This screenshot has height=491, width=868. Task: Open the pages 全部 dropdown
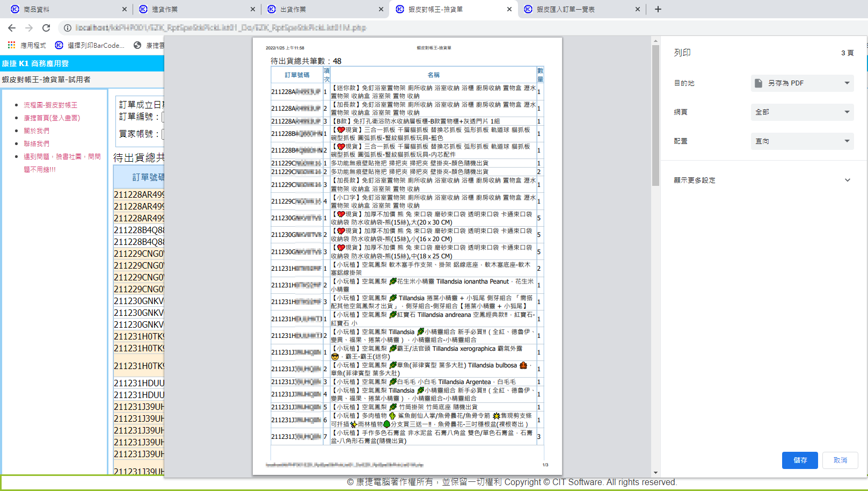click(802, 112)
